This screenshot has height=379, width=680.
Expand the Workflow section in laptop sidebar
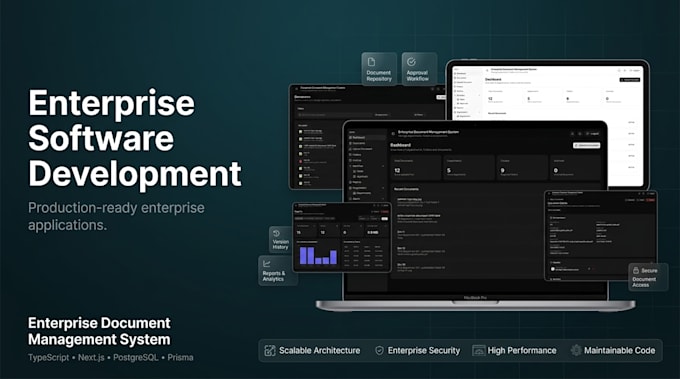pyautogui.click(x=383, y=166)
